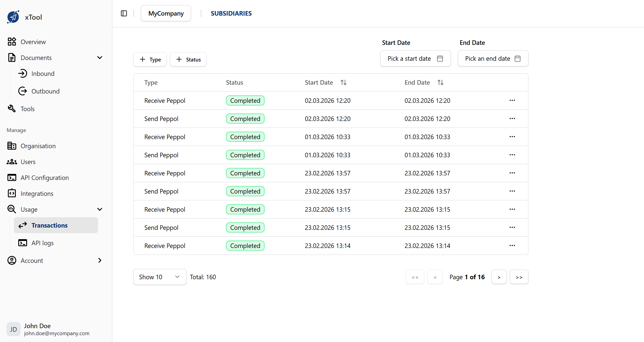Collapse the sidebar with the panel toggle

tap(124, 13)
